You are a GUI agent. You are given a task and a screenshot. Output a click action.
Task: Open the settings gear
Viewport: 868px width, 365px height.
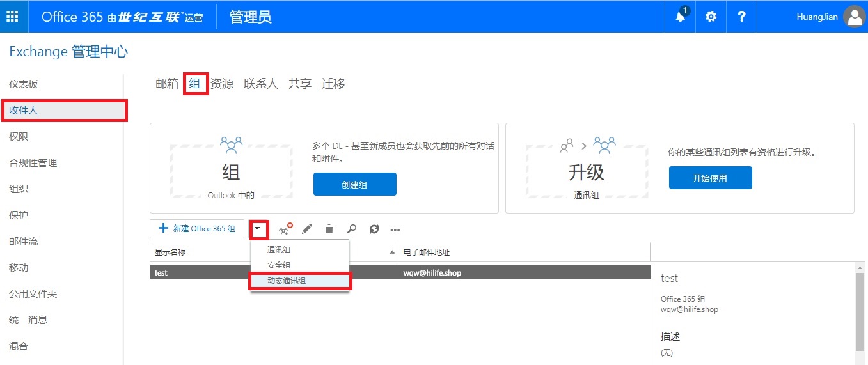(711, 17)
